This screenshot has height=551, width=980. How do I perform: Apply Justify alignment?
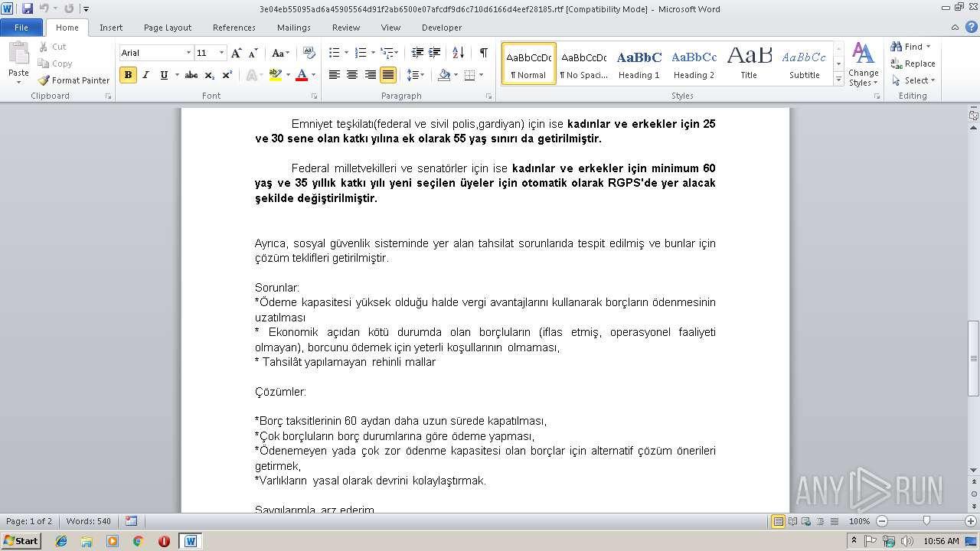388,75
